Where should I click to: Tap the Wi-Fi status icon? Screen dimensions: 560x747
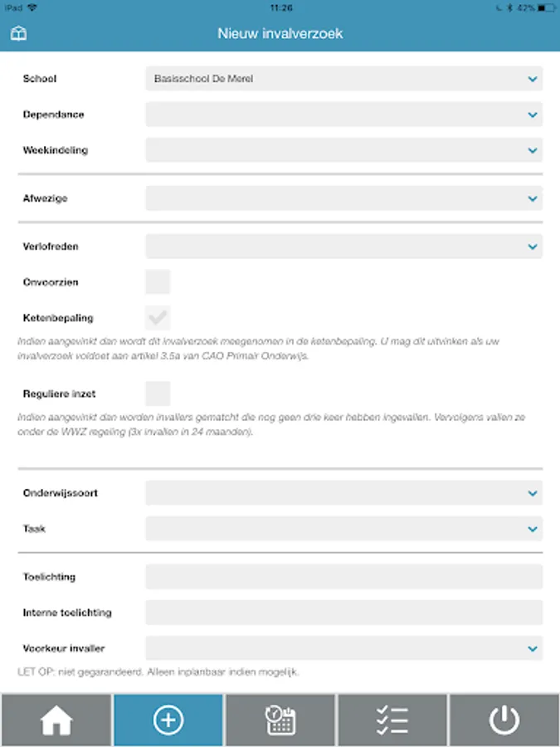pyautogui.click(x=32, y=7)
